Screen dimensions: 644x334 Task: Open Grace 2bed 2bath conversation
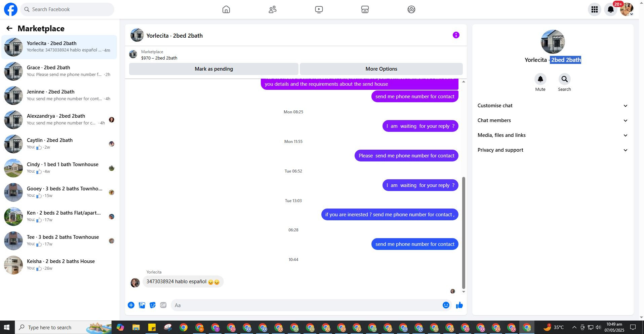[59, 71]
